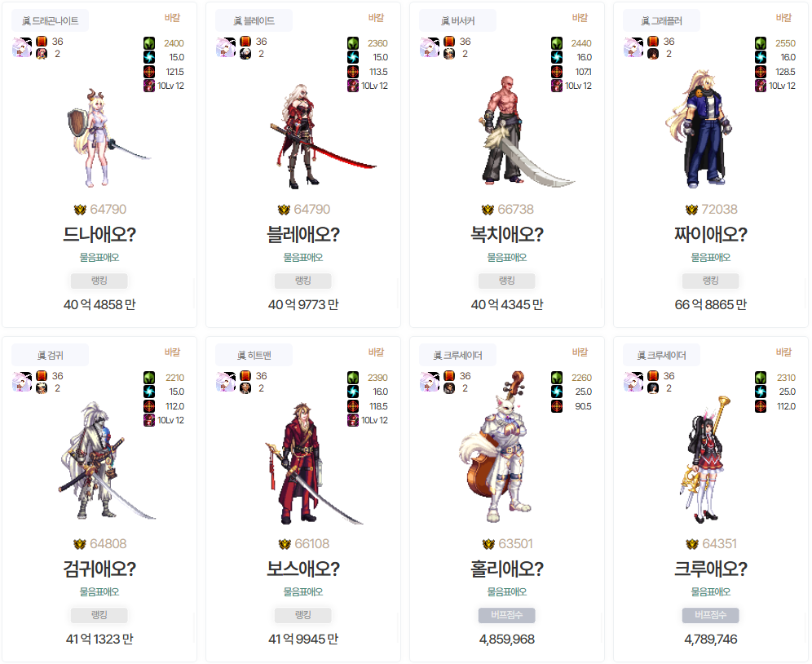Select the 랭킹 button on 드나애오? card
812x664 pixels.
click(x=99, y=281)
